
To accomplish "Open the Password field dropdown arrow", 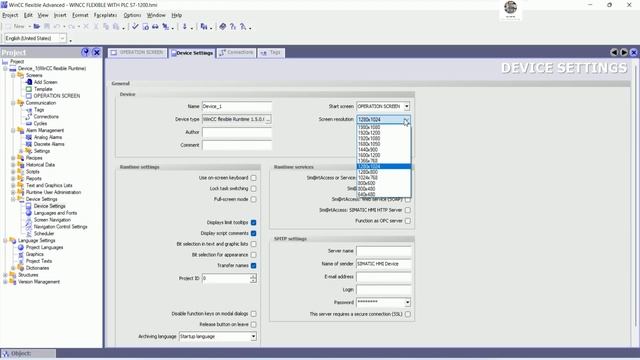I will point(407,302).
